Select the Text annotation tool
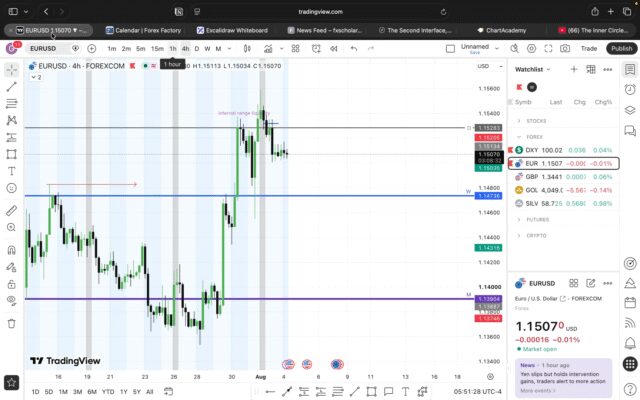 pyautogui.click(x=11, y=171)
